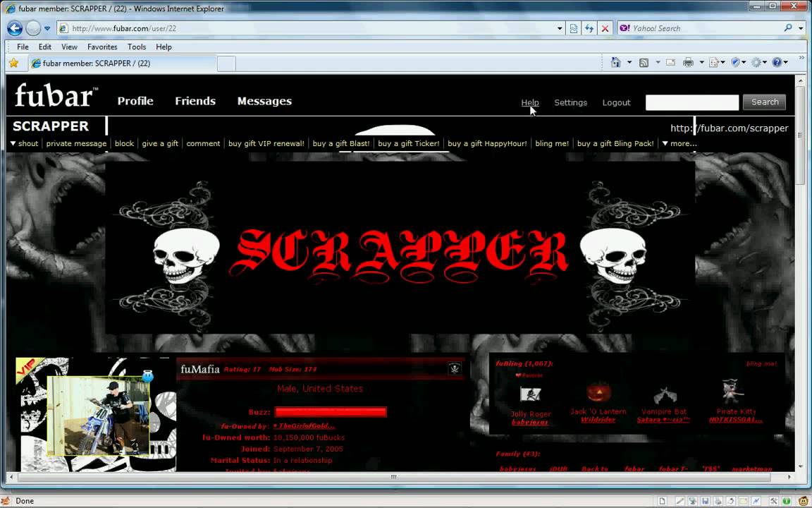This screenshot has height=508, width=812.
Task: Click SCRAPPER's profile photo thumbnail
Action: (x=99, y=416)
